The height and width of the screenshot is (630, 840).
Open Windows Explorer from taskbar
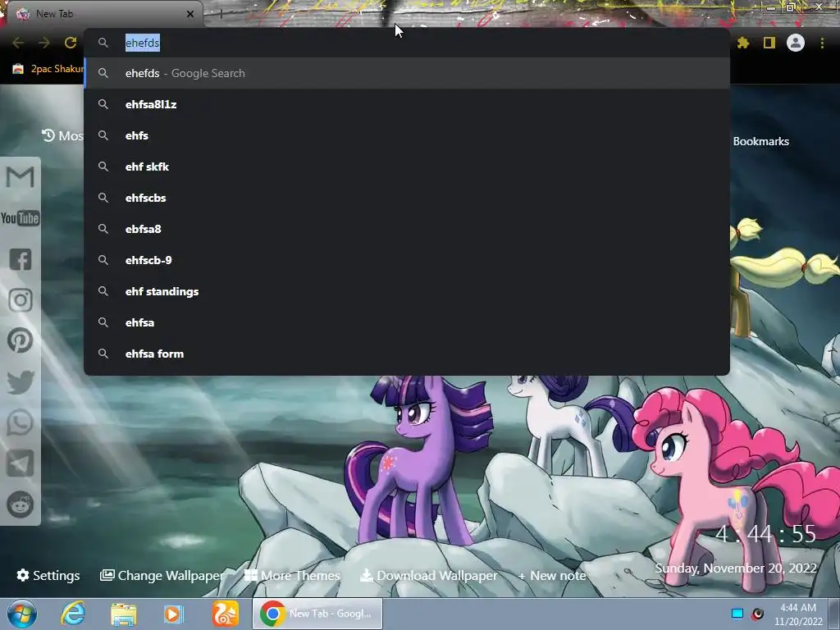pyautogui.click(x=124, y=614)
